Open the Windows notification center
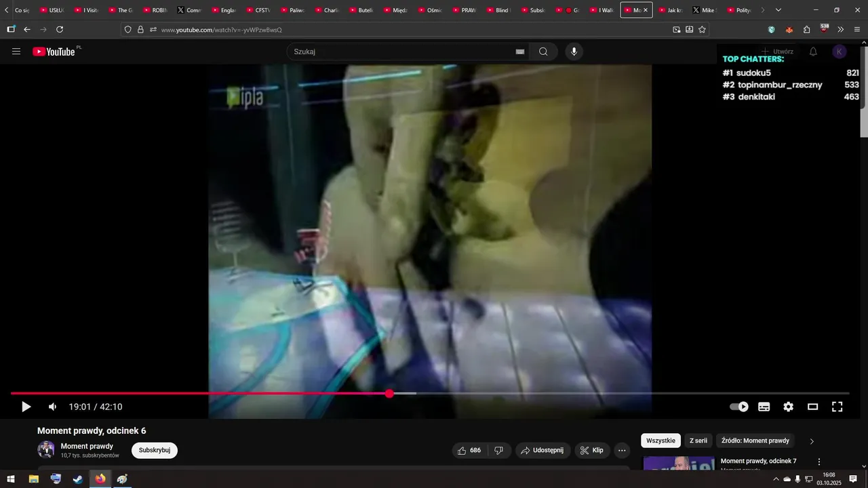Viewport: 868px width, 488px height. coord(853,479)
